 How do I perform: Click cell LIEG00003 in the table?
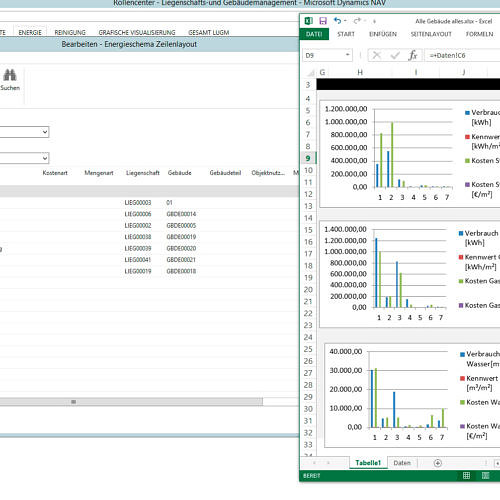tap(138, 203)
